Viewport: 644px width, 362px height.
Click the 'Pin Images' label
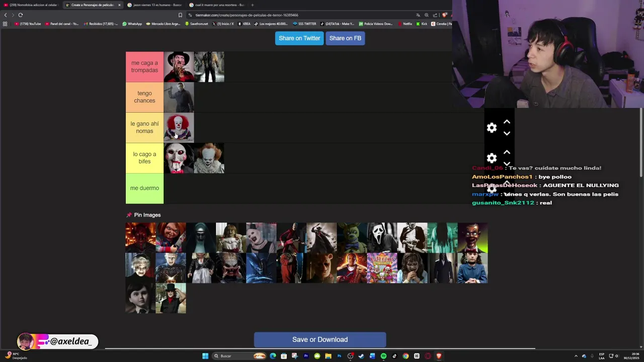coord(147,215)
